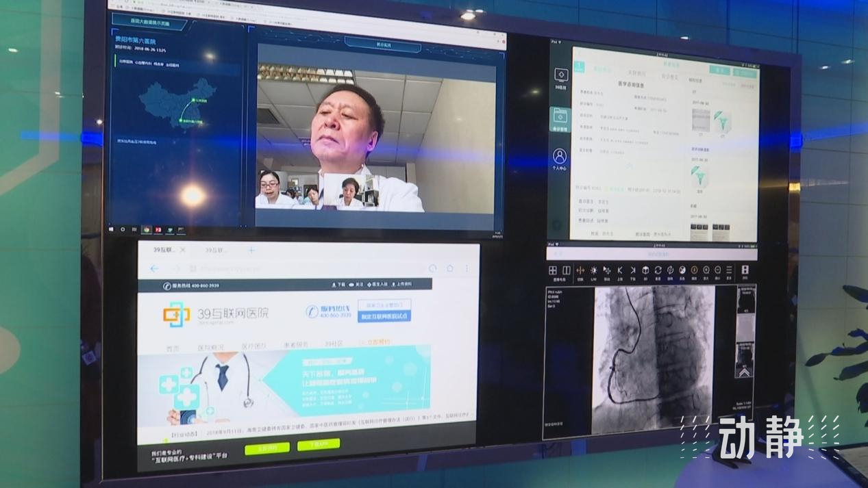
Task: Click the 3D cube icon in toolbar
Action: tap(645, 270)
